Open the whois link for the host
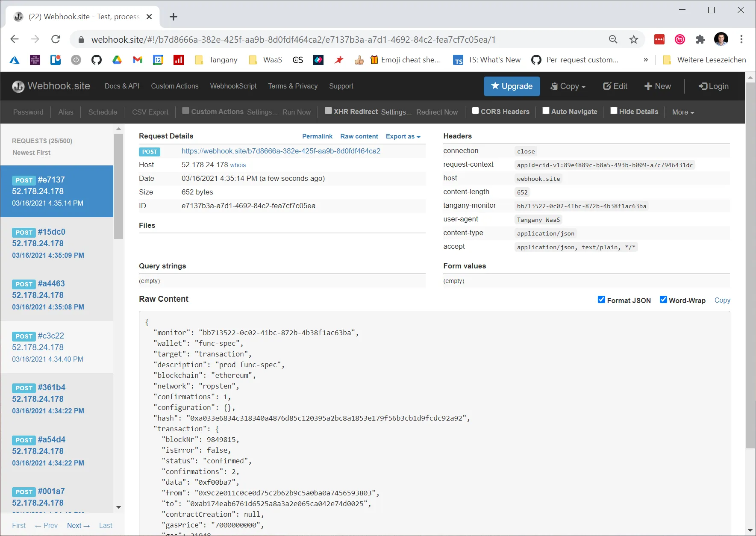 [x=238, y=165]
